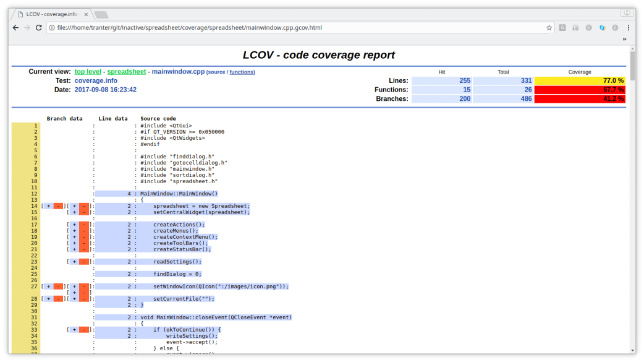Bookmark this page with the star icon
This screenshot has height=362, width=644.
click(x=549, y=28)
